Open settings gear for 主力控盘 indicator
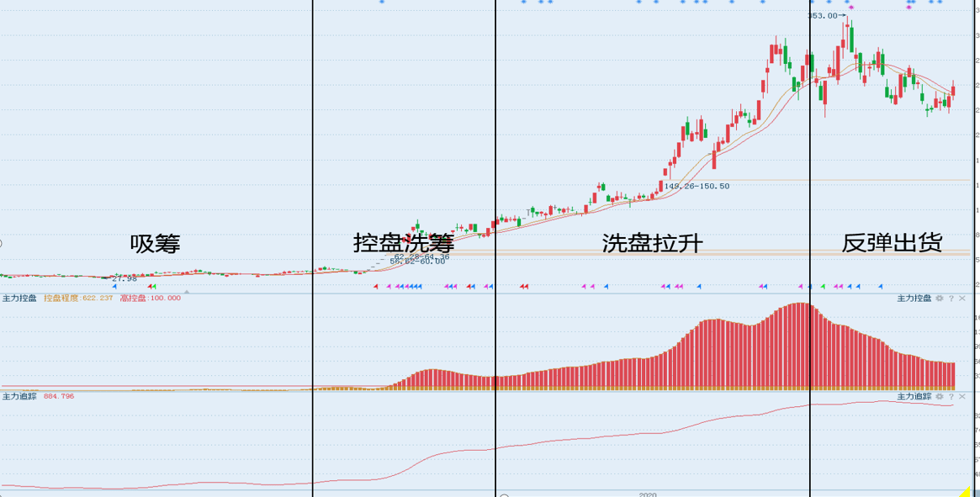The height and width of the screenshot is (497, 980). (939, 299)
